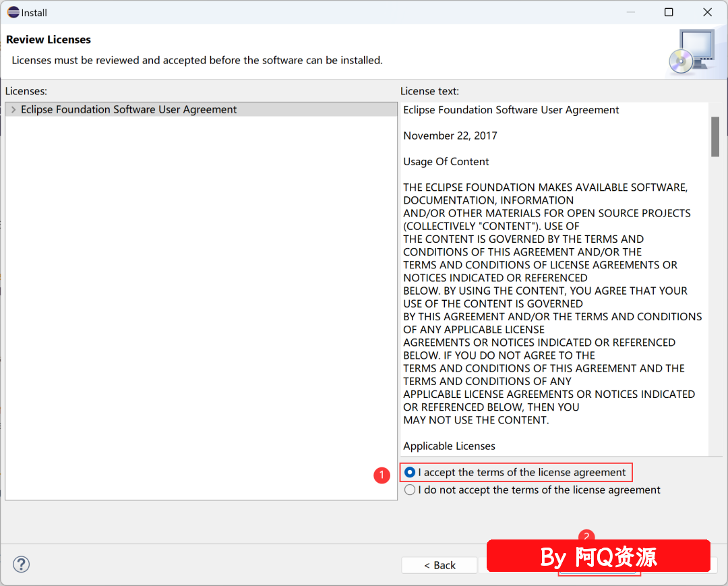The height and width of the screenshot is (586, 728).
Task: Click the license text scrollbar thumb
Action: [715, 136]
